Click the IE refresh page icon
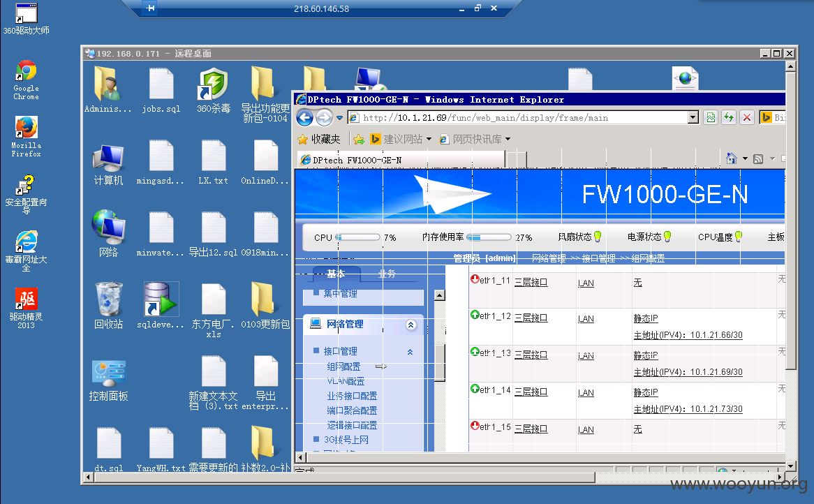 729,118
